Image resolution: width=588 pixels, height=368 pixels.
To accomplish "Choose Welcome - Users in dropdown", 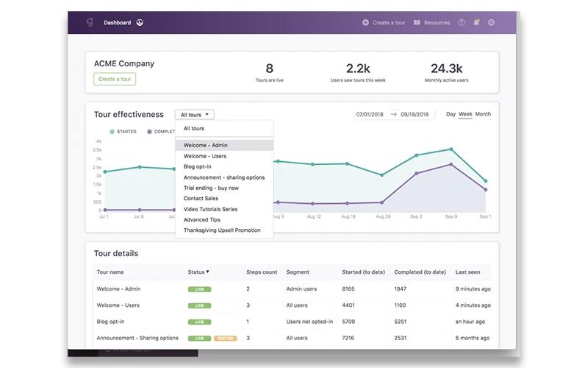I will pyautogui.click(x=224, y=156).
